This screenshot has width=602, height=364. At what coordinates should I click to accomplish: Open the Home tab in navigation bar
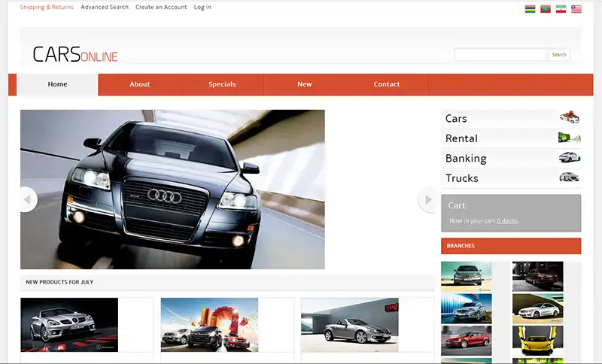tap(58, 84)
